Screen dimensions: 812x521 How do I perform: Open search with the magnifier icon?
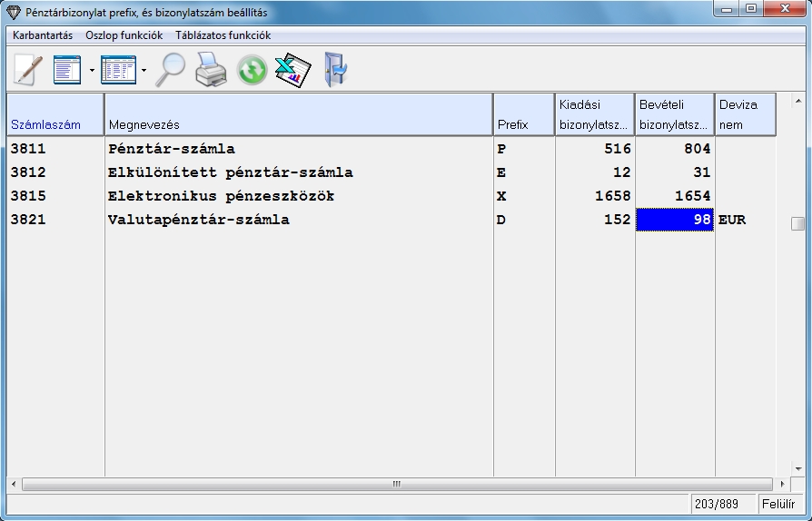(169, 70)
